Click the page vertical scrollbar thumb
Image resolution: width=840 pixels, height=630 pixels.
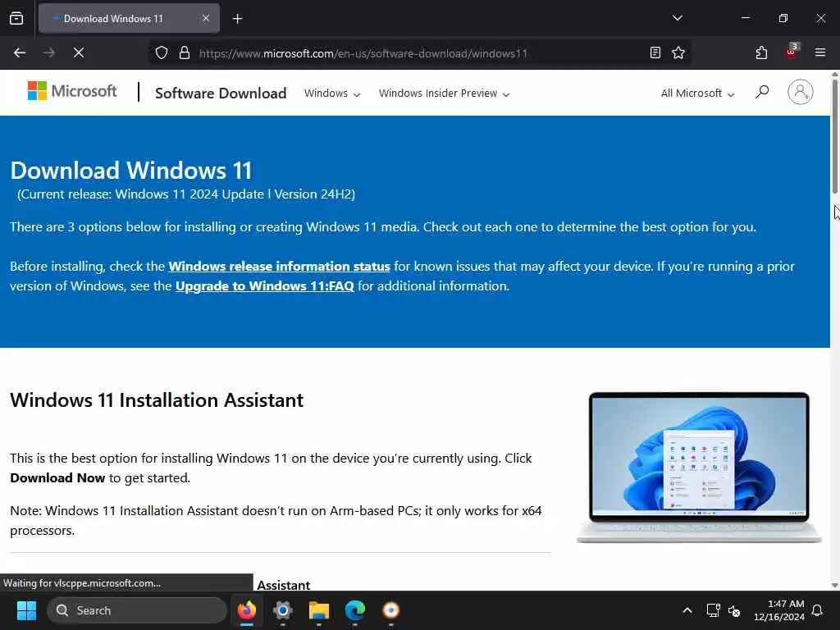(x=834, y=137)
